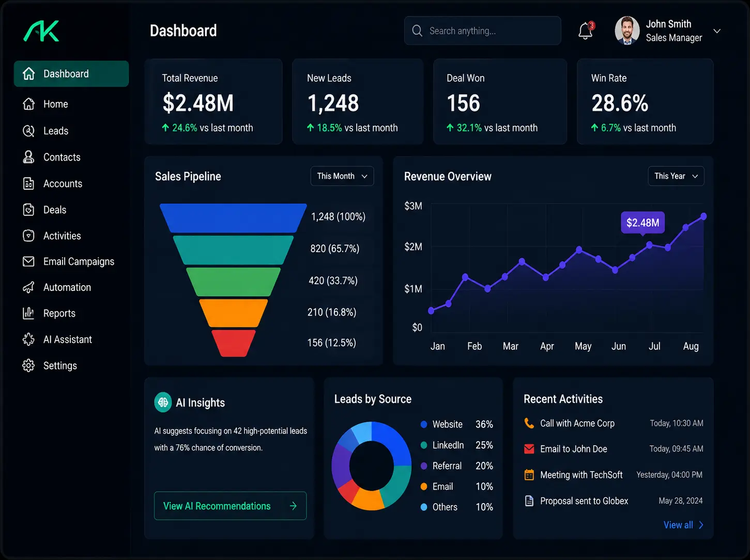Click John Smith's profile avatar
This screenshot has width=750, height=560.
[627, 30]
